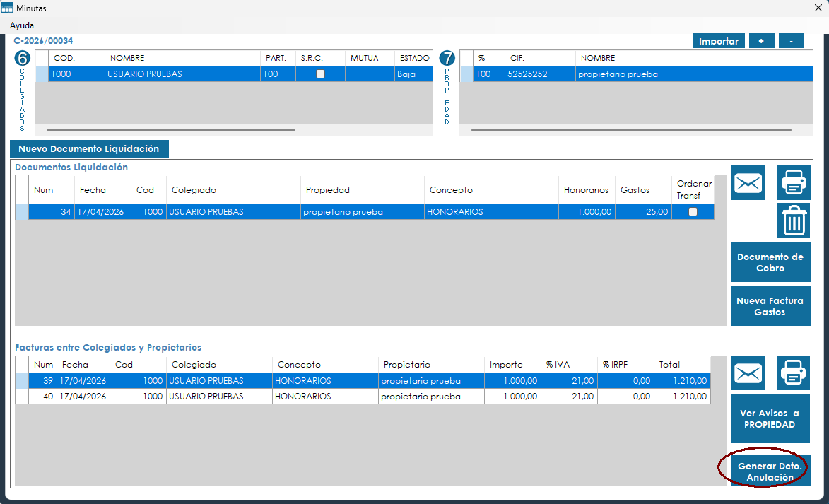Click Nueva Factura Gastos button
The image size is (829, 504).
(770, 306)
